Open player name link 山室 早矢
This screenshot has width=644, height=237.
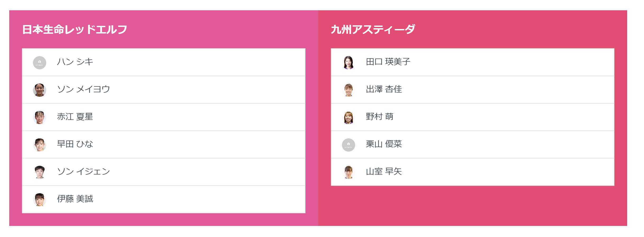point(384,172)
